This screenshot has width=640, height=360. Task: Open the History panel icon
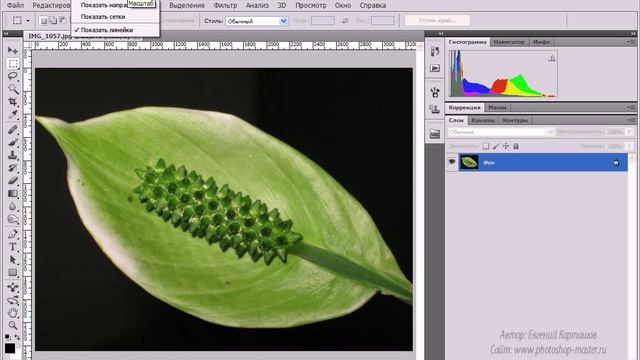tap(435, 51)
